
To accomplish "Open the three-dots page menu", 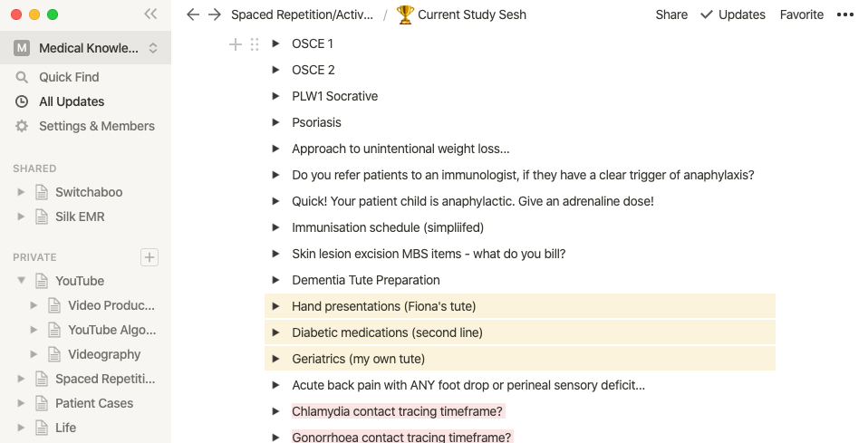I will click(x=844, y=14).
